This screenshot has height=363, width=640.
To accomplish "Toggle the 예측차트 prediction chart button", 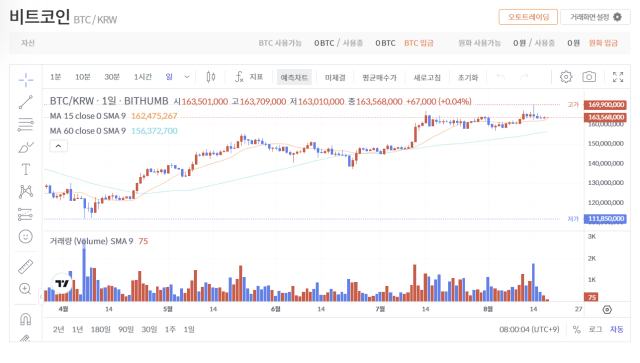I will (x=294, y=77).
